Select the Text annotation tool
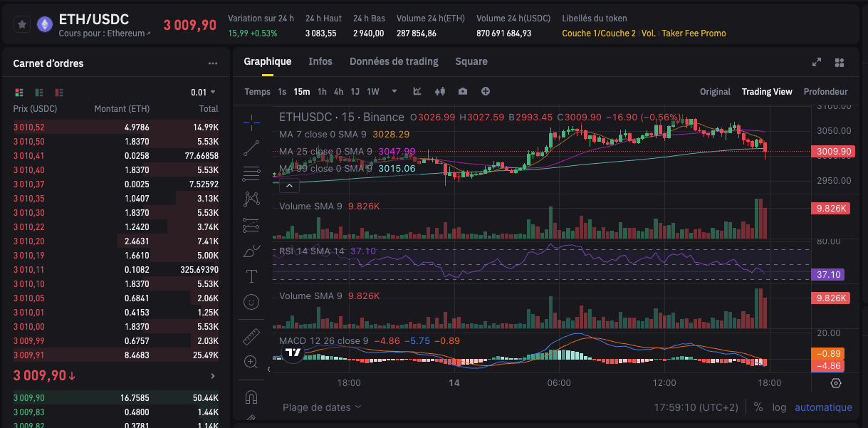Screen dimensions: 868x428 (x=251, y=276)
